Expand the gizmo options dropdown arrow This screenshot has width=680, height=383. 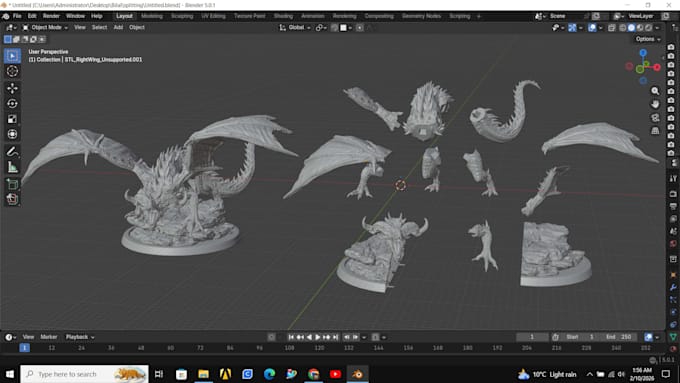tap(581, 28)
